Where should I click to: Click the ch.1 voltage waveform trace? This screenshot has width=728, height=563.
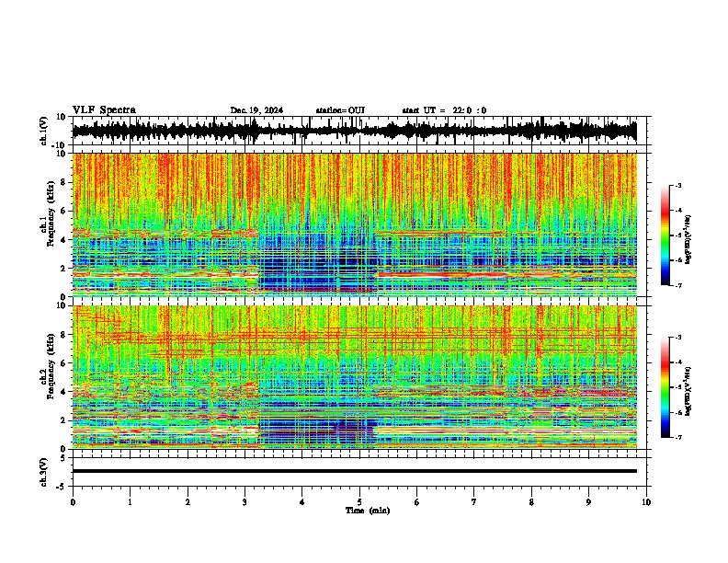point(355,131)
